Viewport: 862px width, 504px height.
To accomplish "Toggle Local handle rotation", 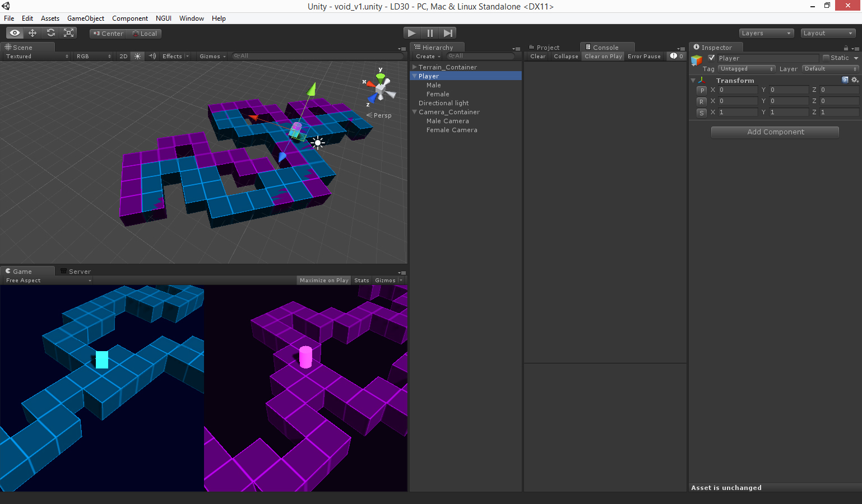I will (x=144, y=34).
